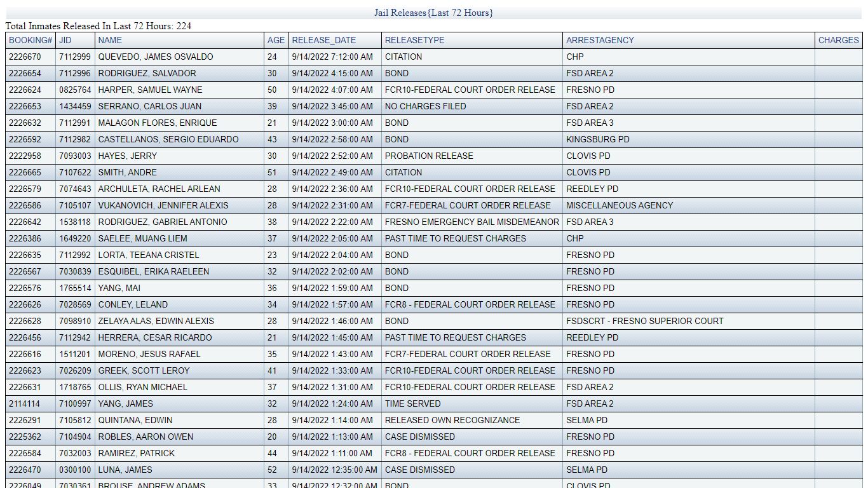Image resolution: width=868 pixels, height=488 pixels.
Task: Click JID 7030839
Action: 75,271
